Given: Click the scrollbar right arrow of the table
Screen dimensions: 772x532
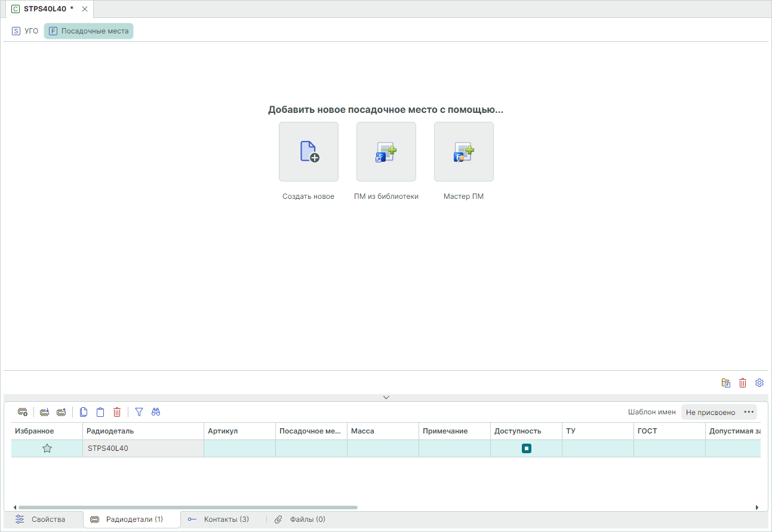Looking at the screenshot, I should pyautogui.click(x=757, y=508).
